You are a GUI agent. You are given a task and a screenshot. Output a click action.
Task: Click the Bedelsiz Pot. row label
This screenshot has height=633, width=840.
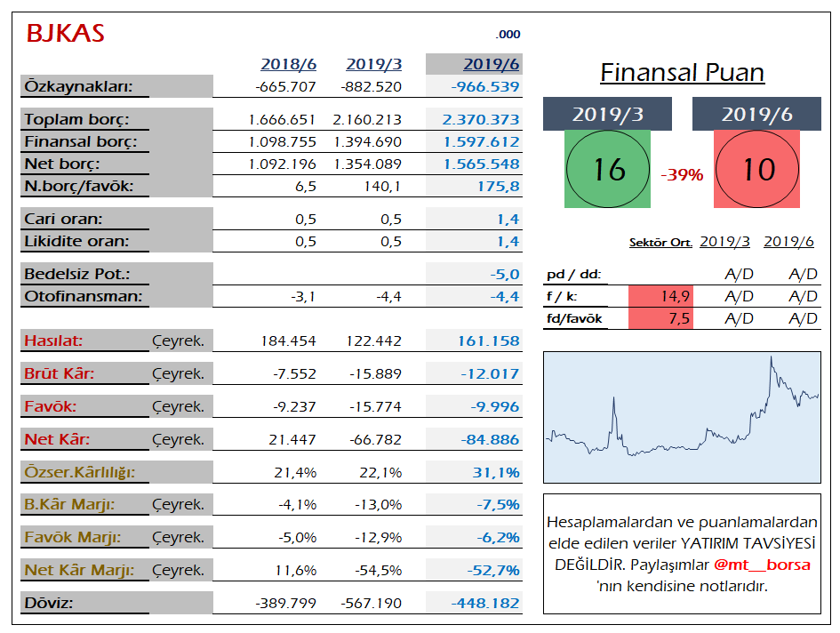coord(77,274)
